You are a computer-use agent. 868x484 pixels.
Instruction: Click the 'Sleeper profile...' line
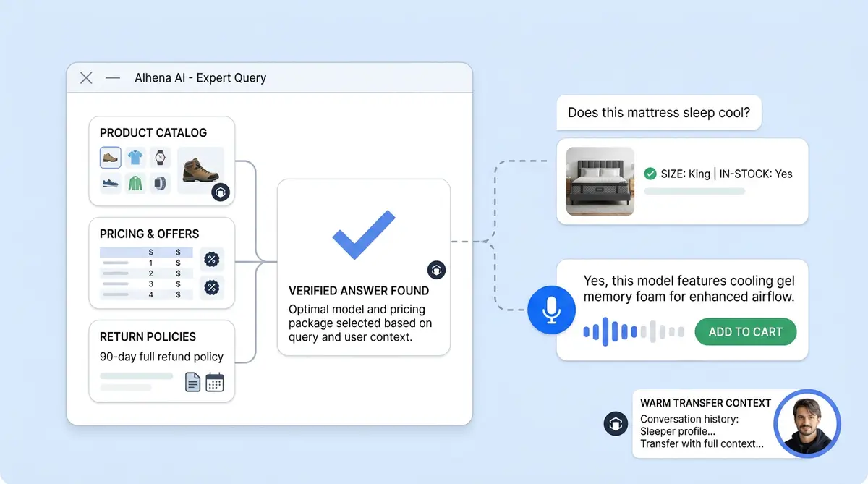[x=678, y=432]
